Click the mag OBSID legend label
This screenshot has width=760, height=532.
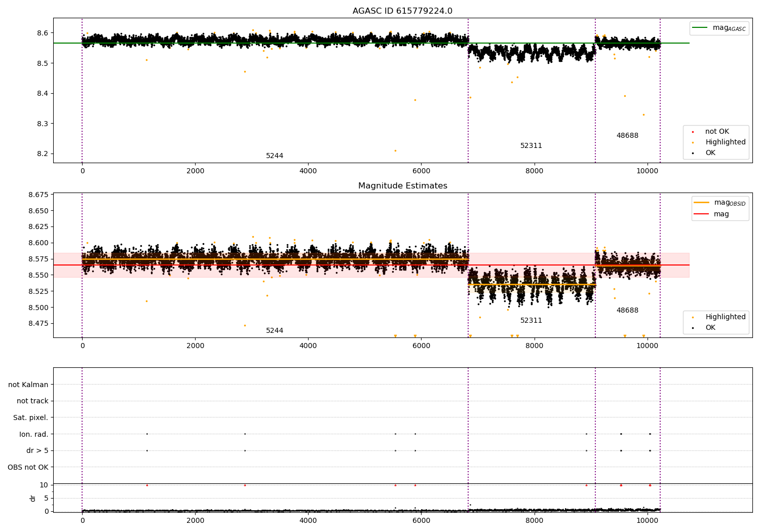[x=730, y=203]
